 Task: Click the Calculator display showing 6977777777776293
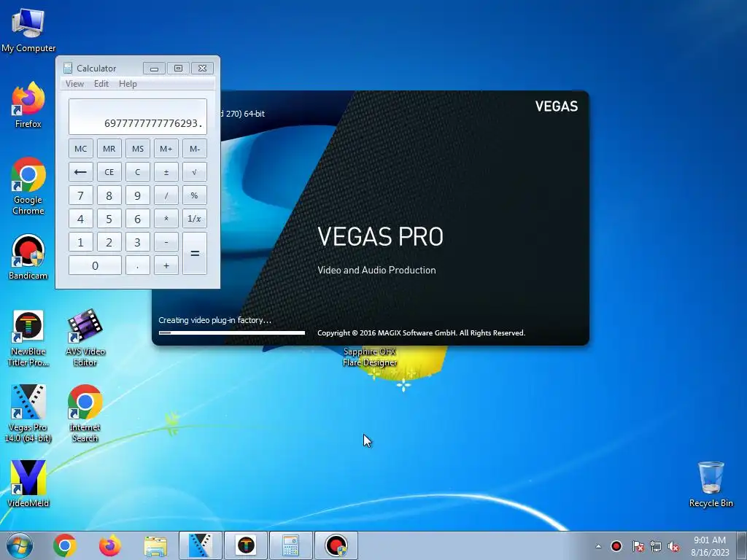pos(138,117)
